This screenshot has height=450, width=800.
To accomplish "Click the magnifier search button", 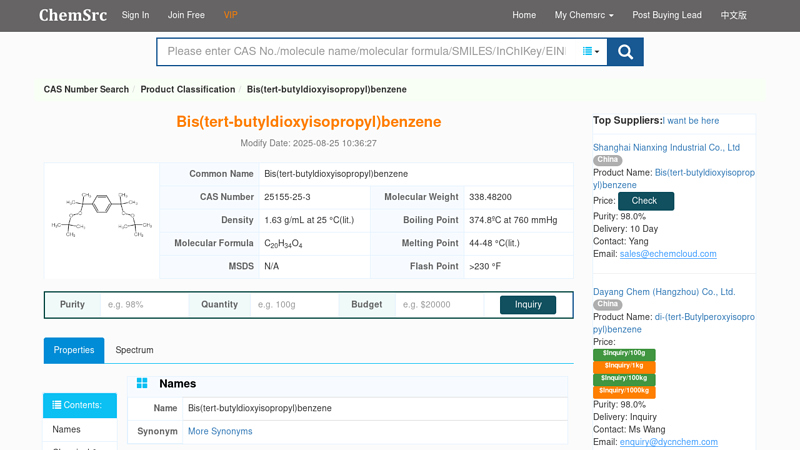I will pos(625,52).
